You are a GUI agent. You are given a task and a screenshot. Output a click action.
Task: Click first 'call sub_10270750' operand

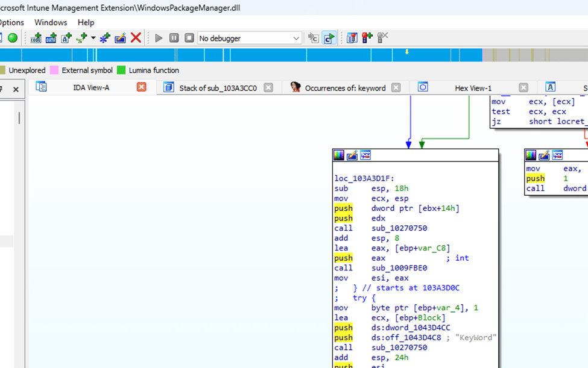click(x=399, y=228)
